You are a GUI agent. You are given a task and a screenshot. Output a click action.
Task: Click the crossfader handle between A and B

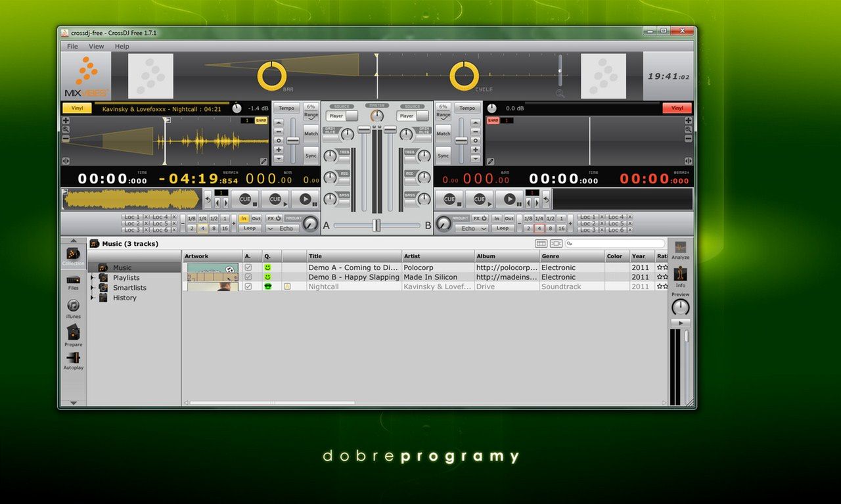(x=376, y=225)
